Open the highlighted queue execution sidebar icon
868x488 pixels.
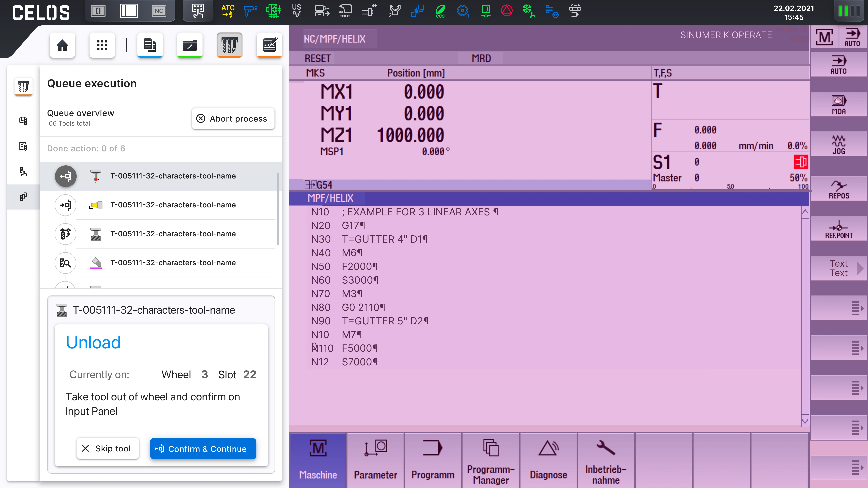tap(23, 197)
